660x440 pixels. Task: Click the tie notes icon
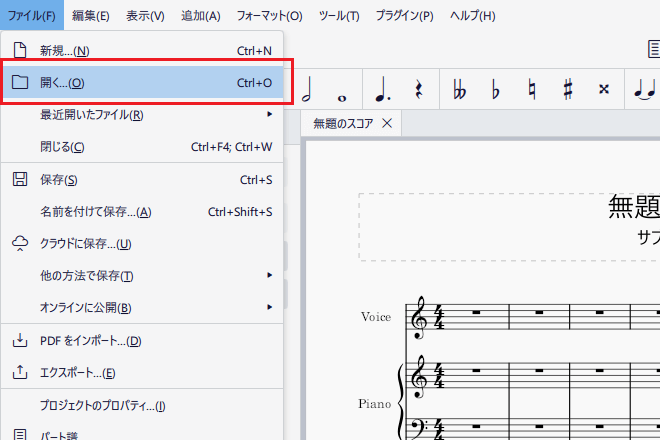pos(644,89)
